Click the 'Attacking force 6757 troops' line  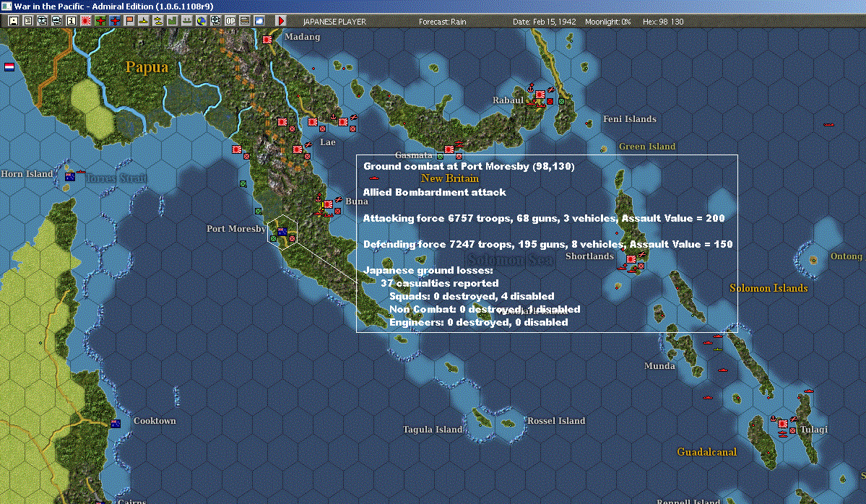coord(543,218)
